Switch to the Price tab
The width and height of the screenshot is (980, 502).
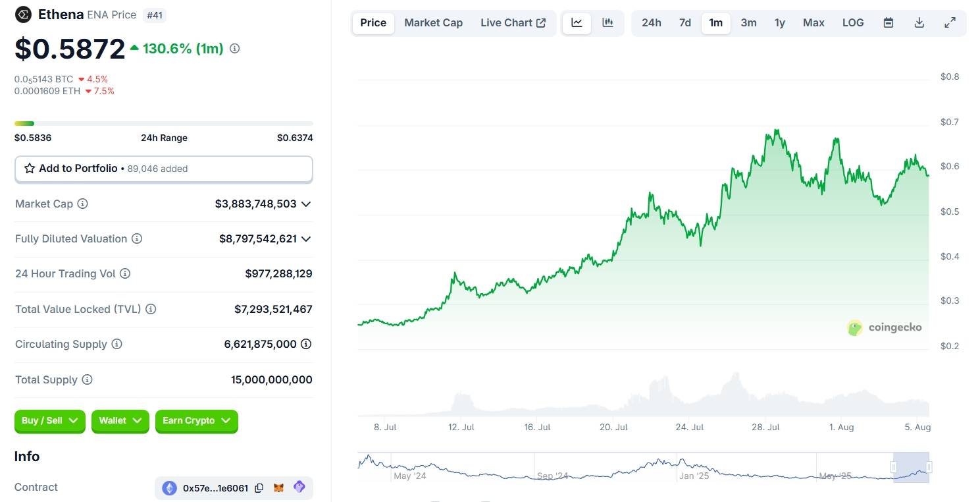click(x=373, y=23)
